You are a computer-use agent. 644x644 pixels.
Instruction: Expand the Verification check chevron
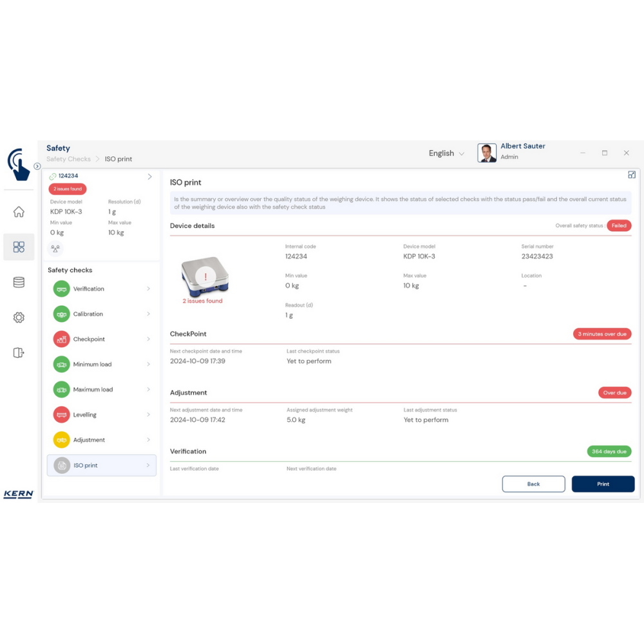(148, 289)
